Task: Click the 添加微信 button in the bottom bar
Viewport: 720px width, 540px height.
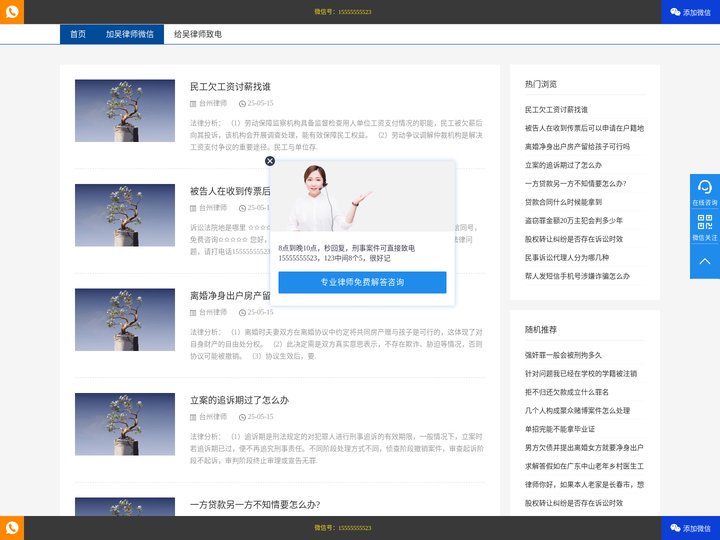Action: [x=690, y=528]
